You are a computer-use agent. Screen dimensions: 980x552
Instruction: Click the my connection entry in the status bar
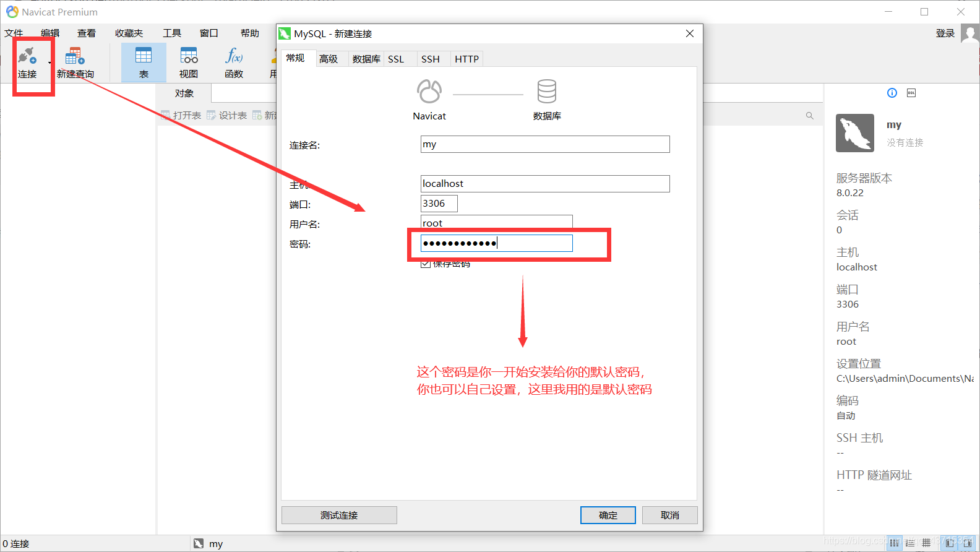point(208,544)
